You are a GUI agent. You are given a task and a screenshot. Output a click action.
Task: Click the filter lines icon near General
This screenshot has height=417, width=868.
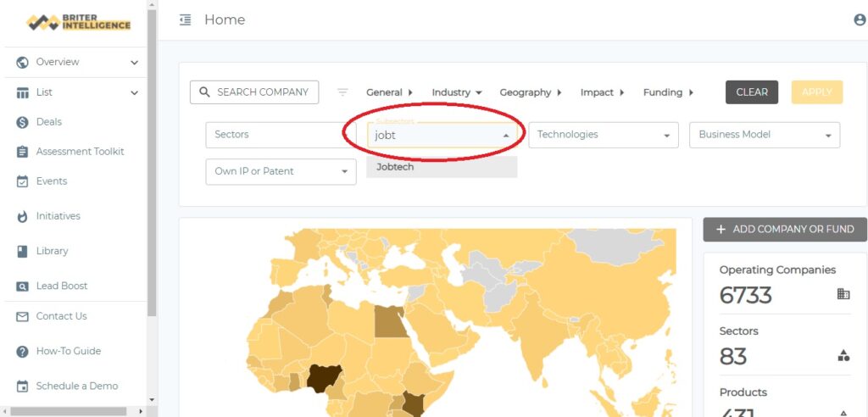pos(342,92)
